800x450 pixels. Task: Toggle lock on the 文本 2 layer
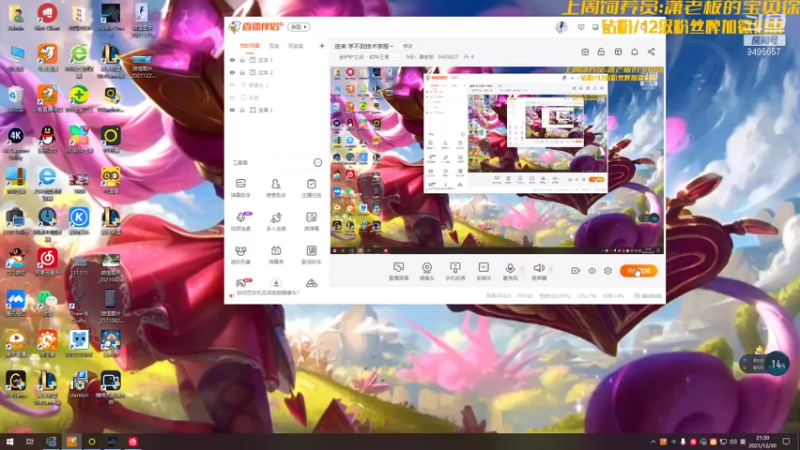click(x=242, y=72)
